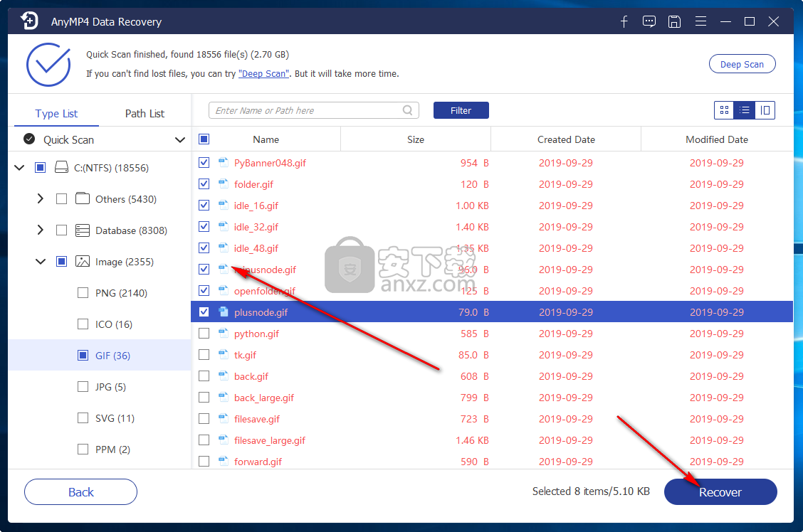Click file icon of filesave.gif
This screenshot has width=803, height=532.
(x=224, y=418)
